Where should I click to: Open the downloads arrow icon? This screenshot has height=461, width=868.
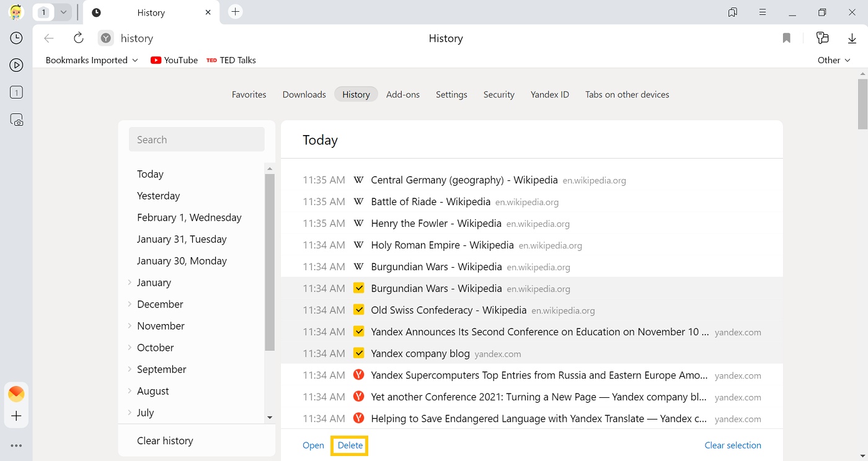852,38
